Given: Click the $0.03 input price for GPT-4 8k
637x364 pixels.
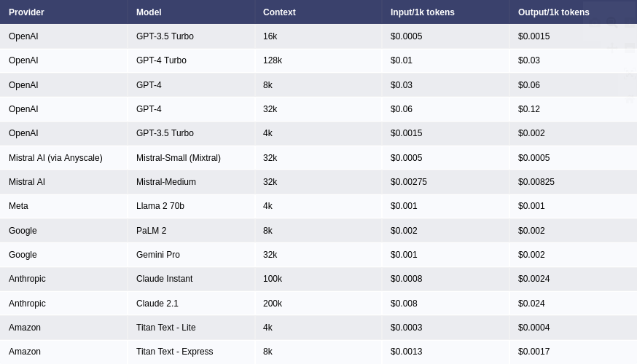Looking at the screenshot, I should (402, 84).
